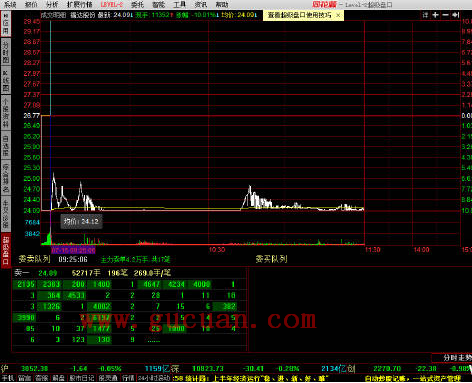Click the purple 09:25:00 time marker
472x383 pixels.
click(73, 250)
